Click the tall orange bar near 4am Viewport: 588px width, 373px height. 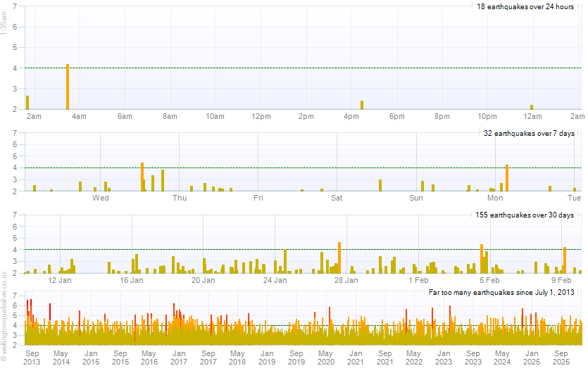click(x=68, y=87)
